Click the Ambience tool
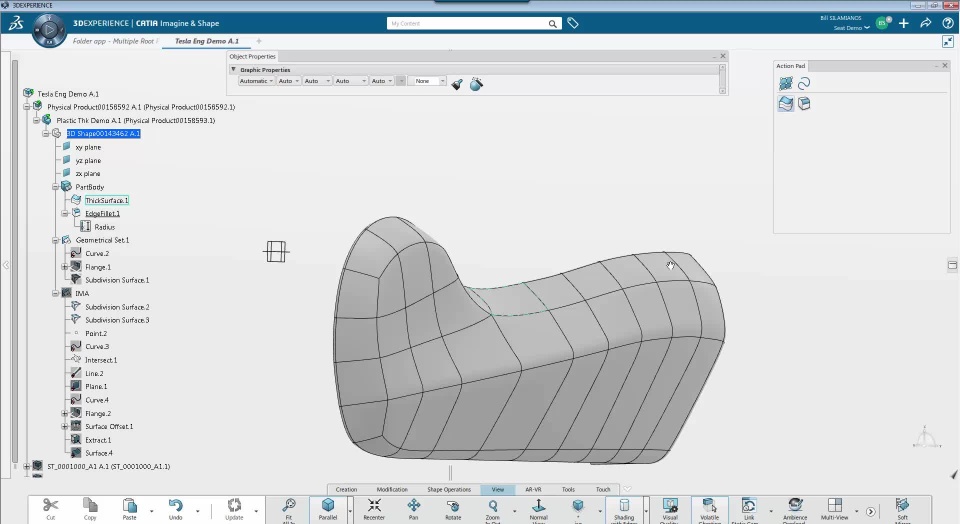This screenshot has height=524, width=960. pyautogui.click(x=795, y=509)
